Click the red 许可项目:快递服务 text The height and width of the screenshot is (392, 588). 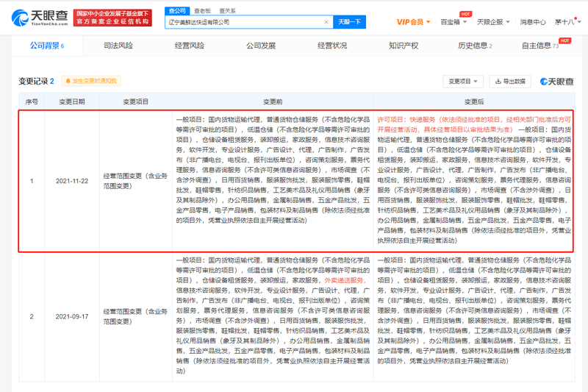coord(474,124)
